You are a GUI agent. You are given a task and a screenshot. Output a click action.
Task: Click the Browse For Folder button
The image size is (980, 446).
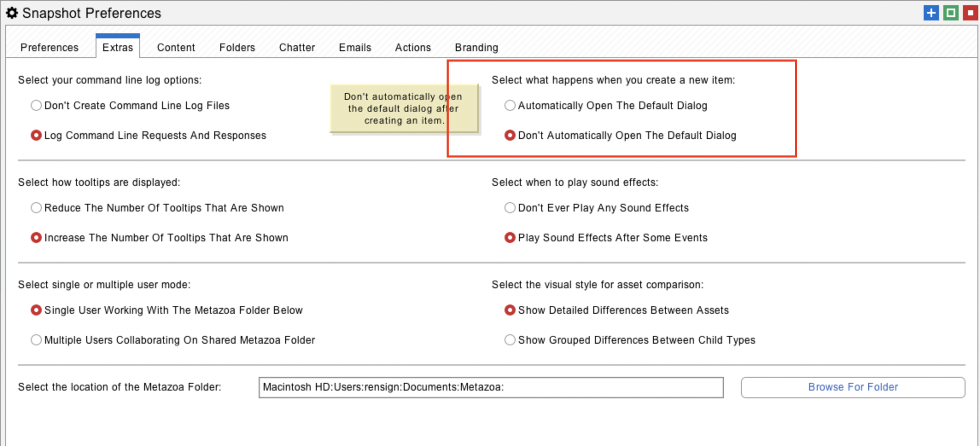coord(852,387)
